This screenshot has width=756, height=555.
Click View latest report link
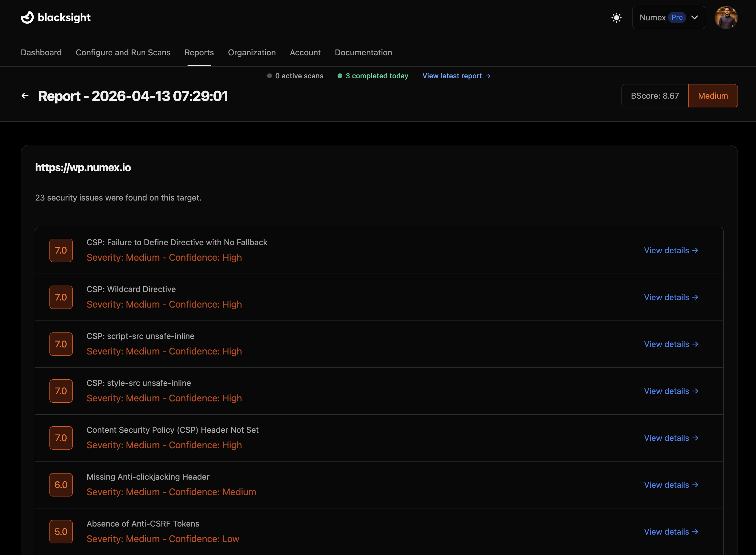tap(452, 76)
